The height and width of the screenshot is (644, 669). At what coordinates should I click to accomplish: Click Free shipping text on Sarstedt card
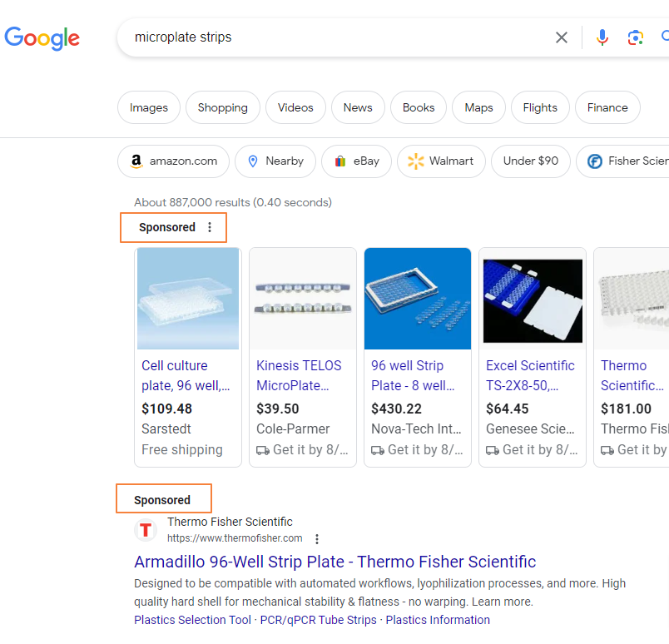coord(182,450)
